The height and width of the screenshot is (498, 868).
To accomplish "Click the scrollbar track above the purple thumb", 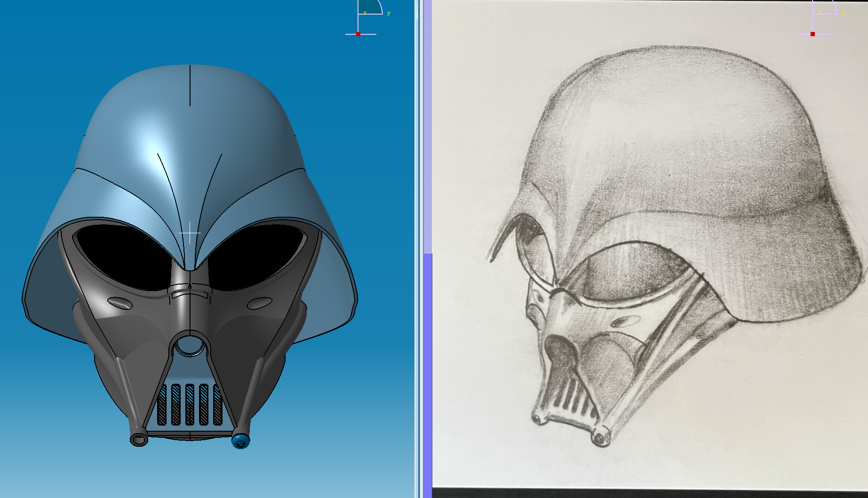I will 428,127.
